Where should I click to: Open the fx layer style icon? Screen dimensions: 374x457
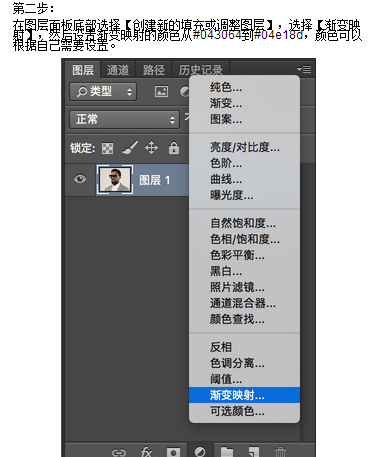click(146, 452)
